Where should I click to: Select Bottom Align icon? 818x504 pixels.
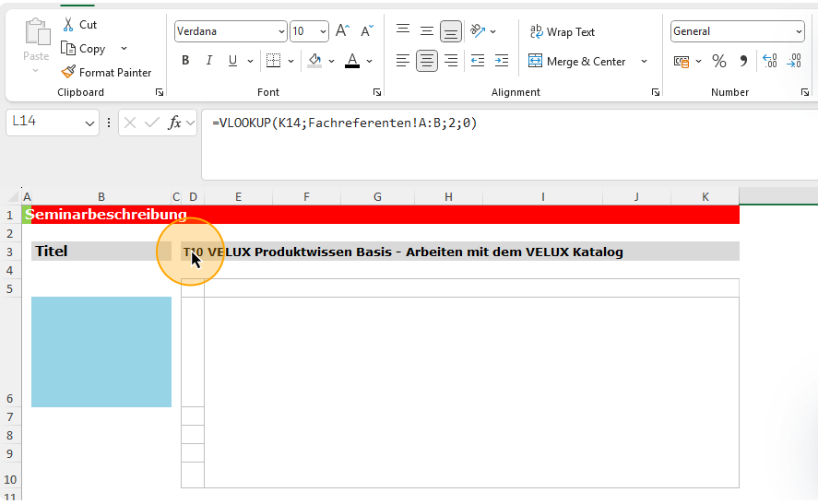tap(451, 31)
